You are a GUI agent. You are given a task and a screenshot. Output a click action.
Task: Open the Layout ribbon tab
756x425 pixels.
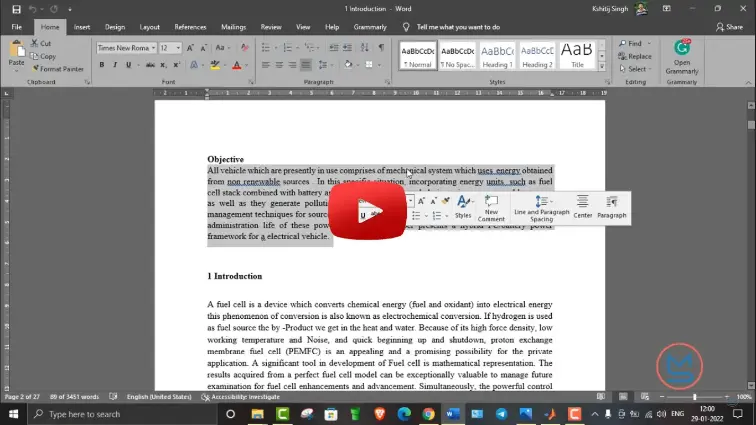click(150, 27)
